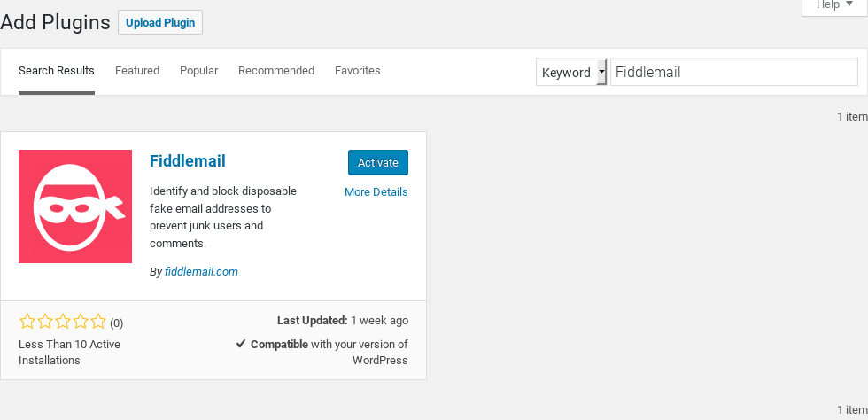
Task: Click the third rating star
Action: tap(63, 322)
